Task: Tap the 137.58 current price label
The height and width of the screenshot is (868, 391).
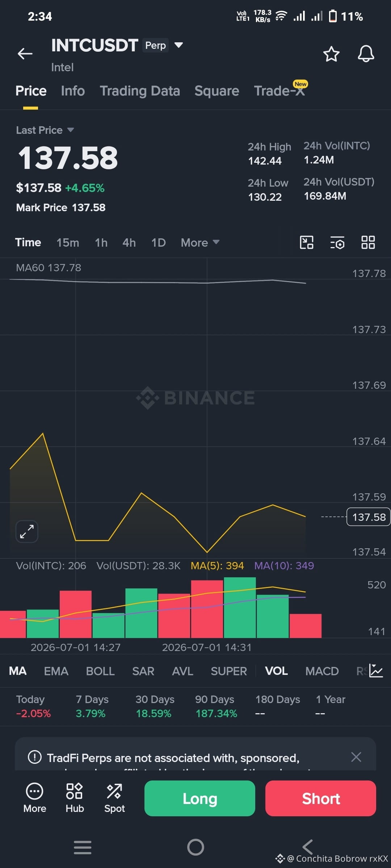Action: click(369, 517)
